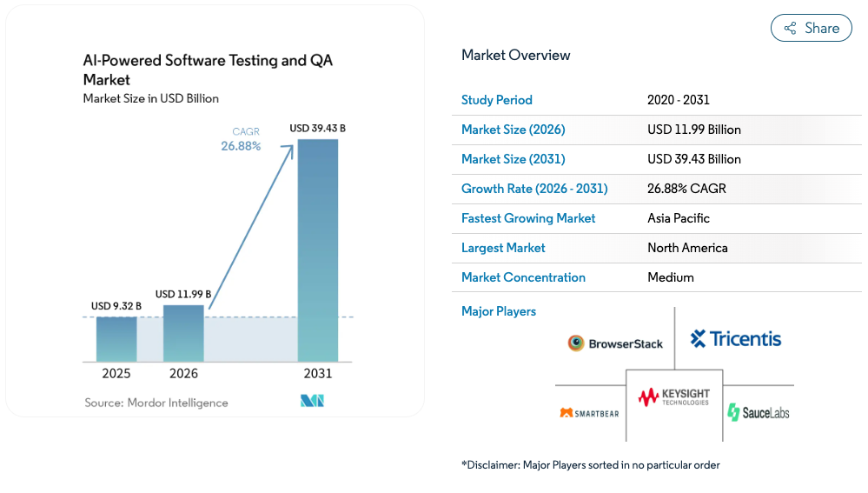Click the USD 9.32 B bar label
The image size is (868, 493).
pyautogui.click(x=116, y=306)
